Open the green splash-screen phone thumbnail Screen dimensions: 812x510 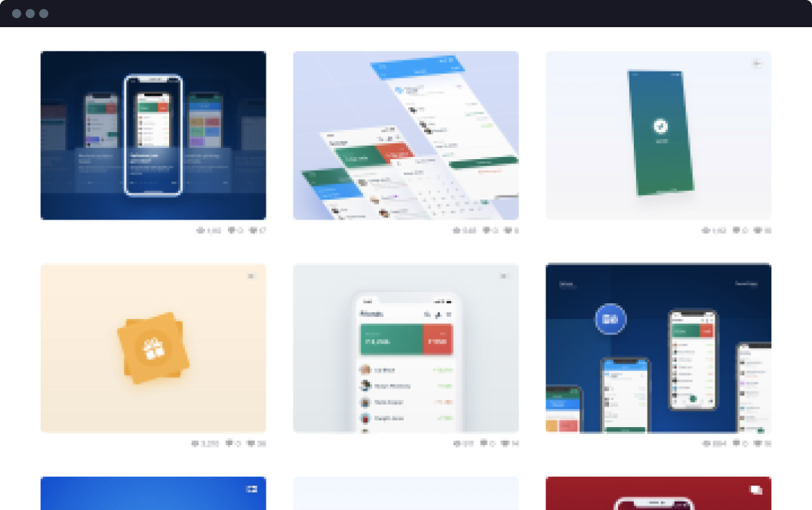[x=658, y=135]
